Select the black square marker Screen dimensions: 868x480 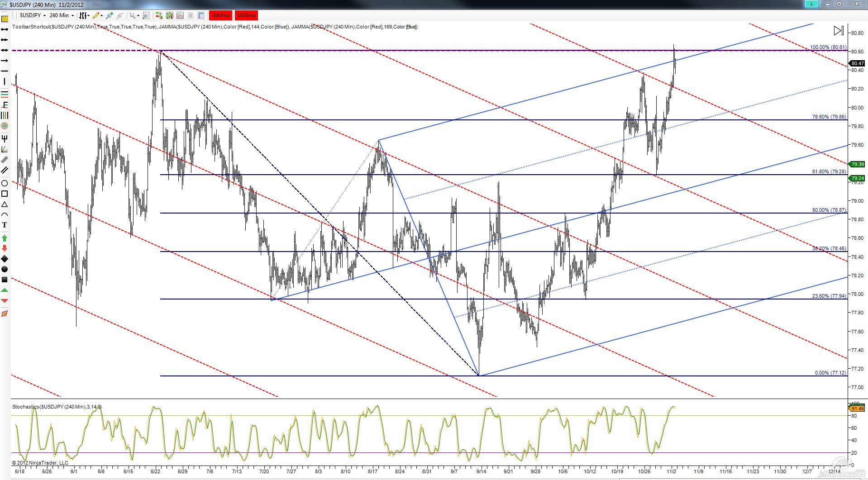(5, 280)
